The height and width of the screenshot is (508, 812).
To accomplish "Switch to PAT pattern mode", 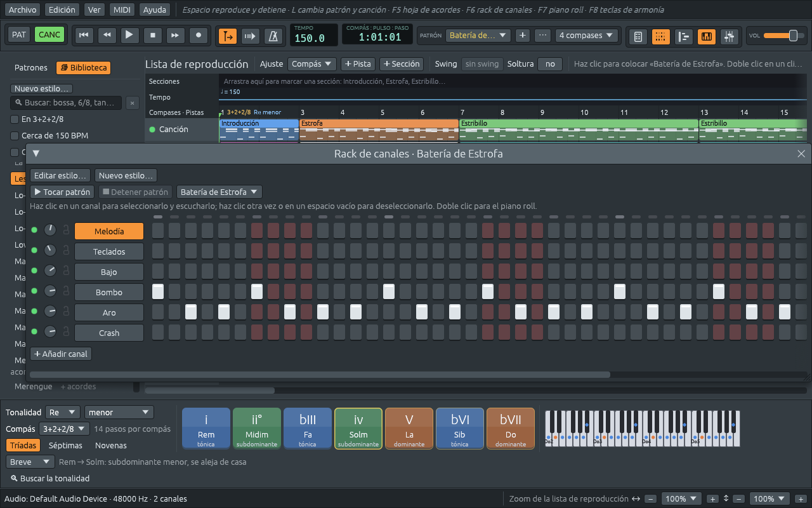I will pos(19,35).
